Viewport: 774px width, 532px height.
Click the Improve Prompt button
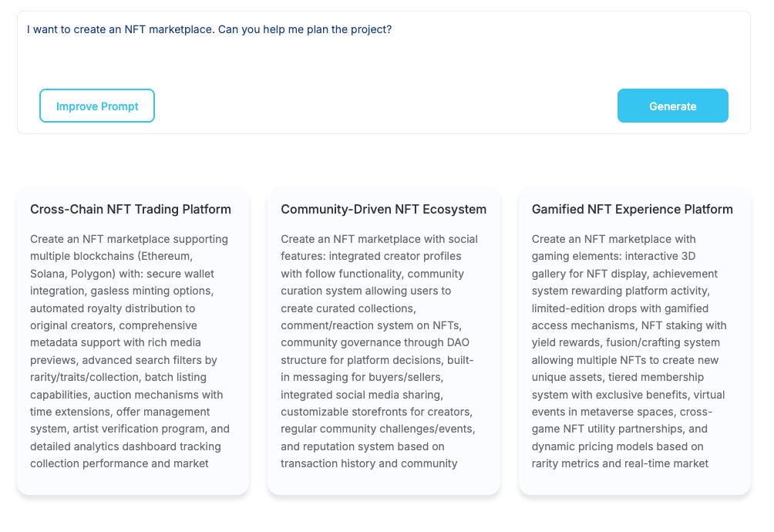97,106
